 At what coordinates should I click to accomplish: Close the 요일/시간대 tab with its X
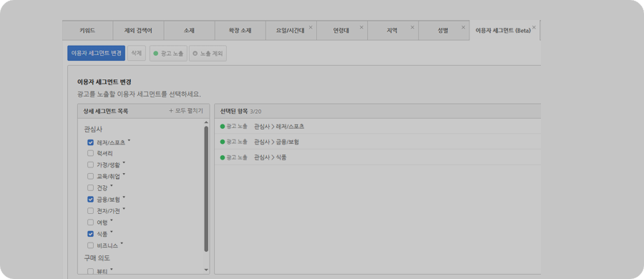[311, 27]
